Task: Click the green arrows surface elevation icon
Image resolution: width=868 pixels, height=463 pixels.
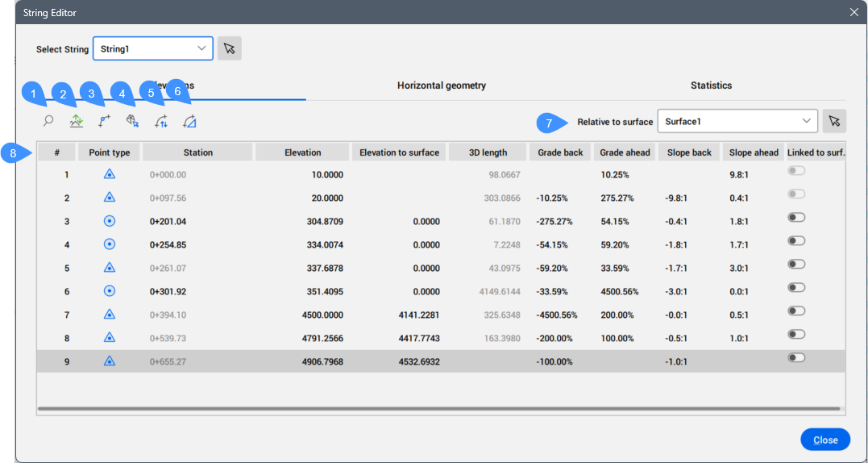Action: click(77, 122)
